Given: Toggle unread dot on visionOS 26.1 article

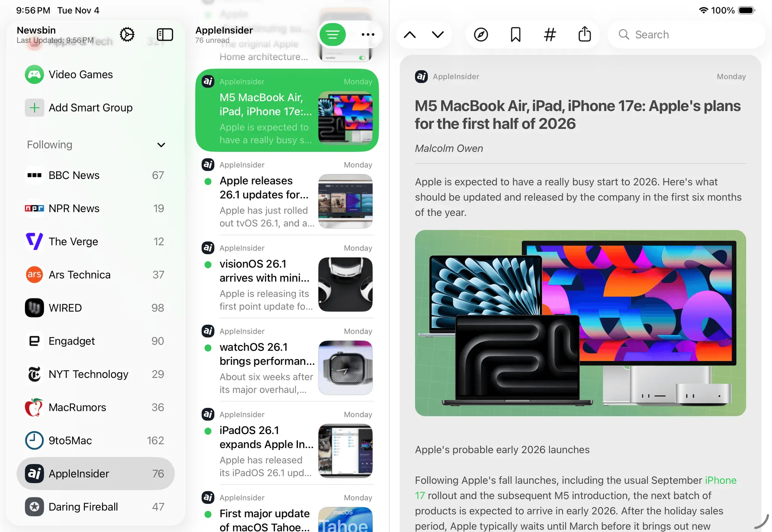Looking at the screenshot, I should tap(208, 264).
